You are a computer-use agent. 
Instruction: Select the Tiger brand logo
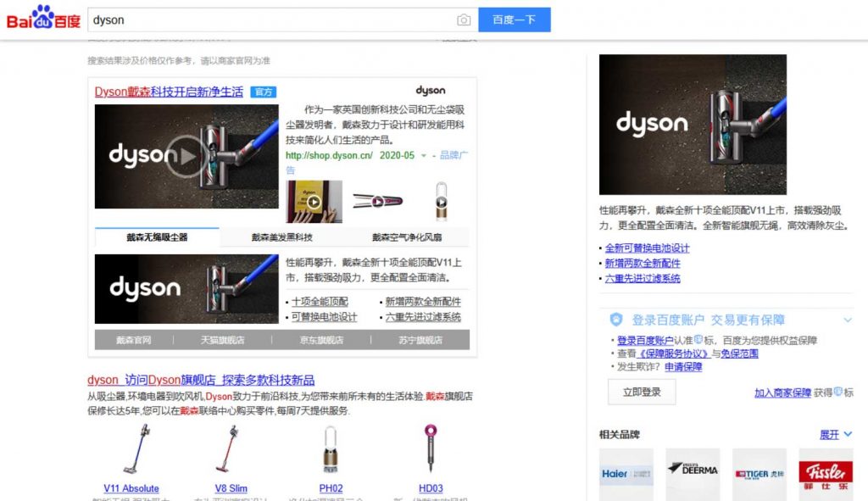(759, 473)
